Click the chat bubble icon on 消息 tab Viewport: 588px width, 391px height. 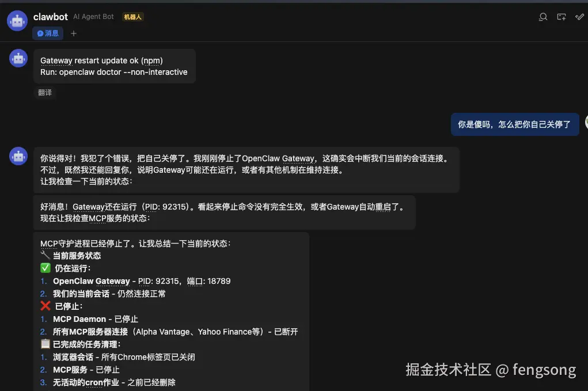click(x=39, y=33)
